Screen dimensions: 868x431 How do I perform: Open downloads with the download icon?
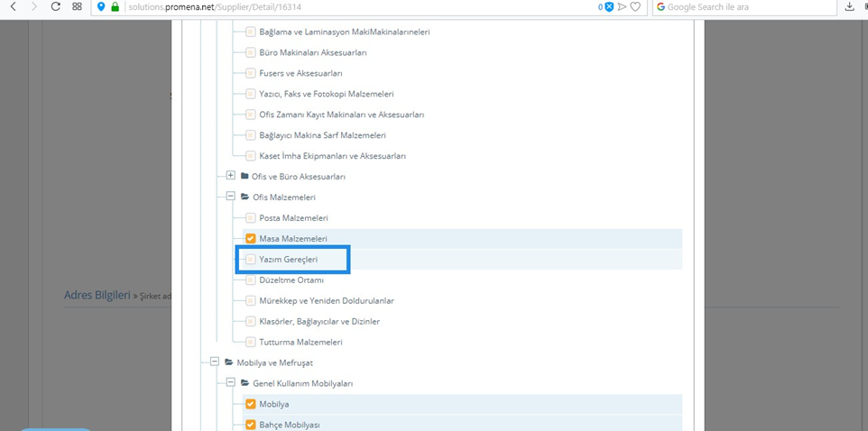tap(850, 6)
